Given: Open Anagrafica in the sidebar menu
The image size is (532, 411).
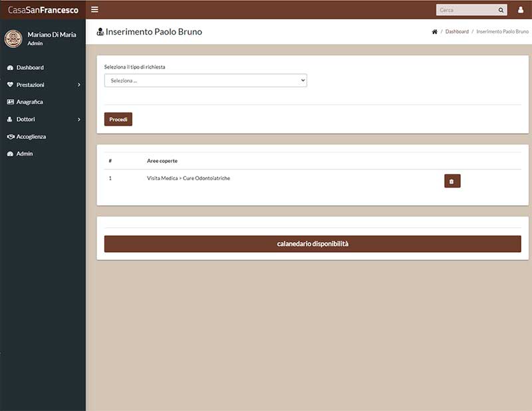Looking at the screenshot, I should click(29, 102).
